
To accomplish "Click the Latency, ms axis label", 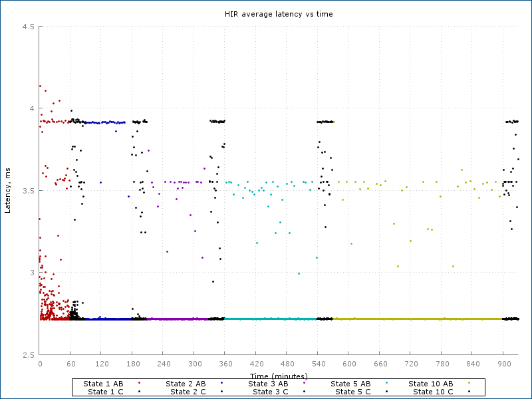I will 7,191.
